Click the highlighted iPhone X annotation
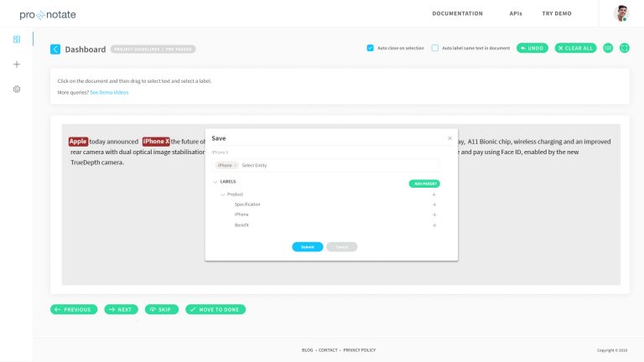This screenshot has width=644, height=362. pyautogui.click(x=156, y=142)
